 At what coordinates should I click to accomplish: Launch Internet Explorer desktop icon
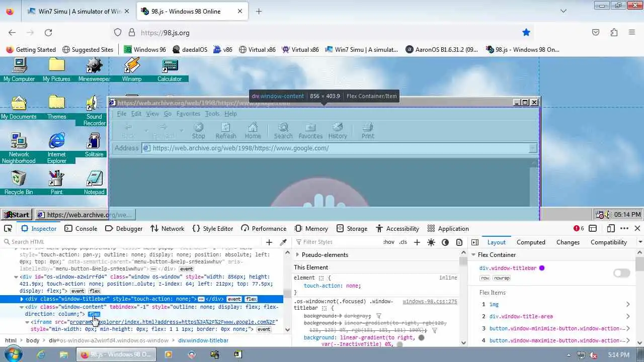(57, 148)
